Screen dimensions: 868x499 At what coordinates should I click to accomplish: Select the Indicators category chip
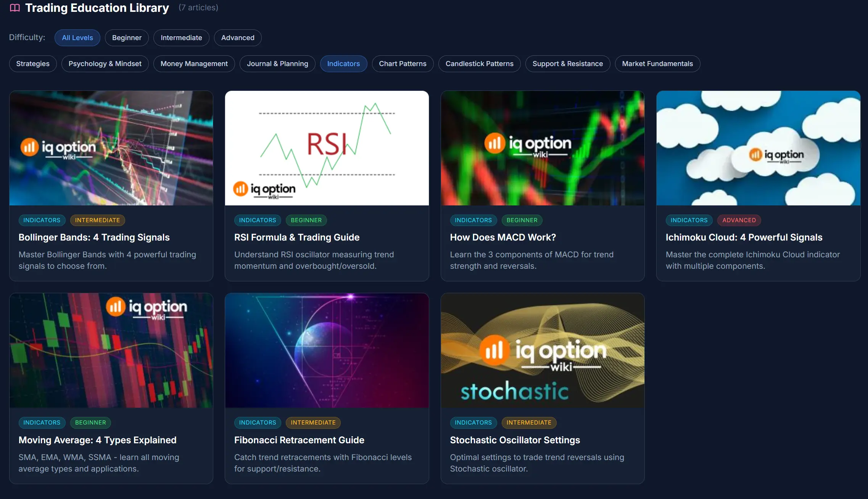tap(343, 64)
